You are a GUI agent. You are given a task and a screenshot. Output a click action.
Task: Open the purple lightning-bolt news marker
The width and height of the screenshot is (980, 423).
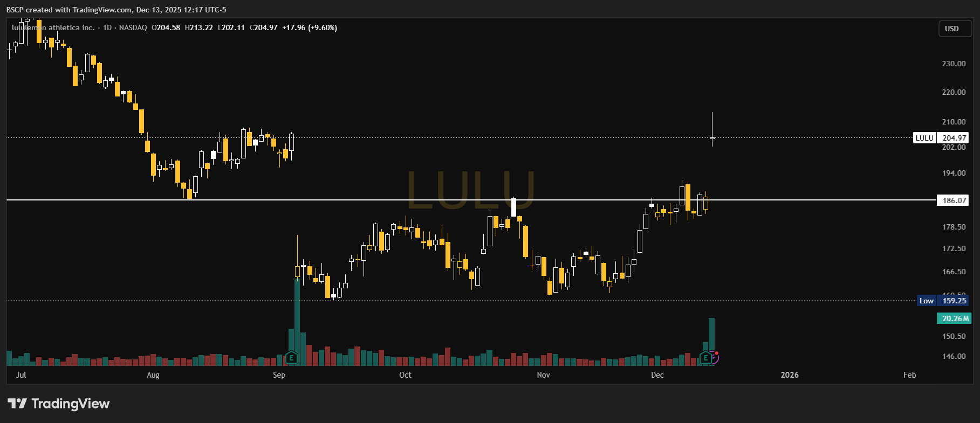pos(715,357)
